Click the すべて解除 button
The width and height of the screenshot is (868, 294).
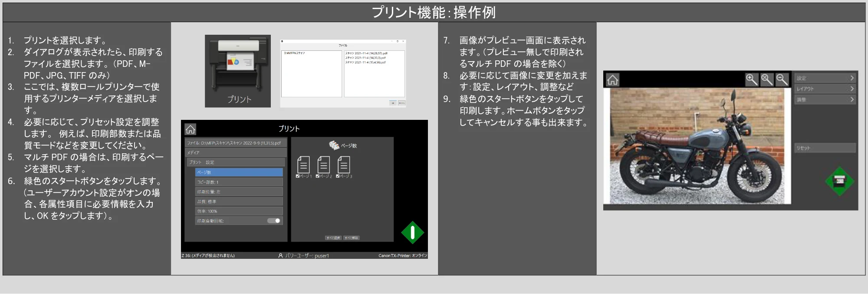click(352, 238)
